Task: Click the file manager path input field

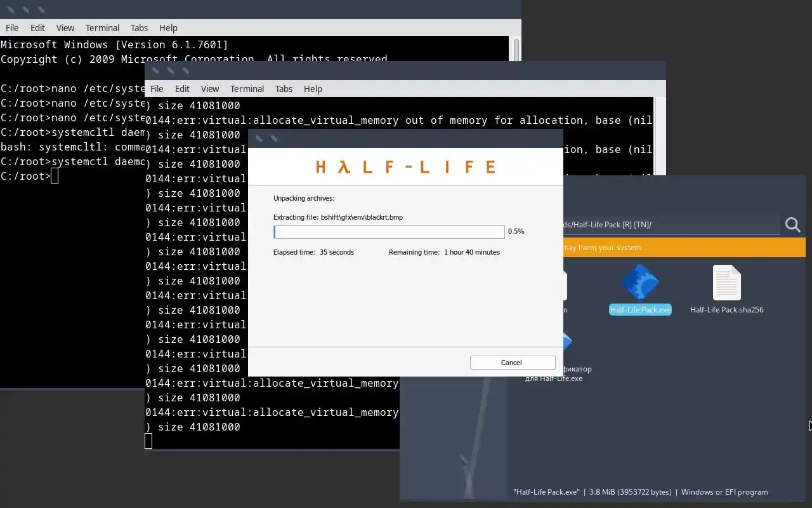Action: pos(671,225)
